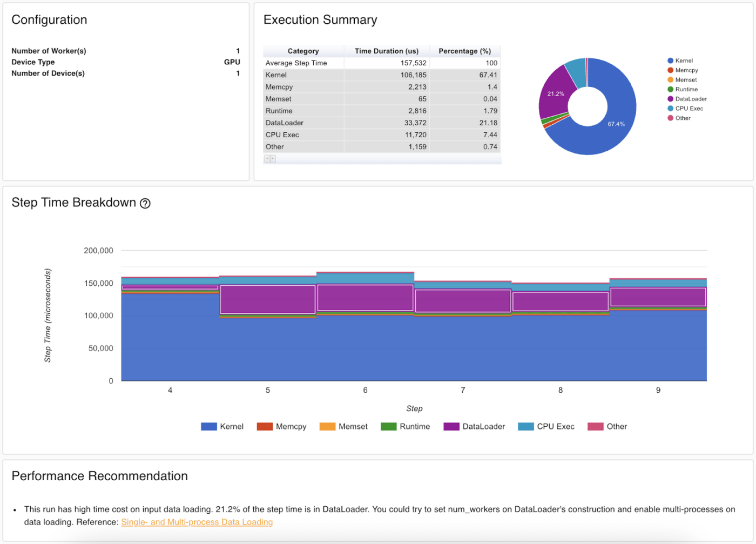The height and width of the screenshot is (544, 756).
Task: Select the Time Duration column header
Action: click(x=387, y=51)
